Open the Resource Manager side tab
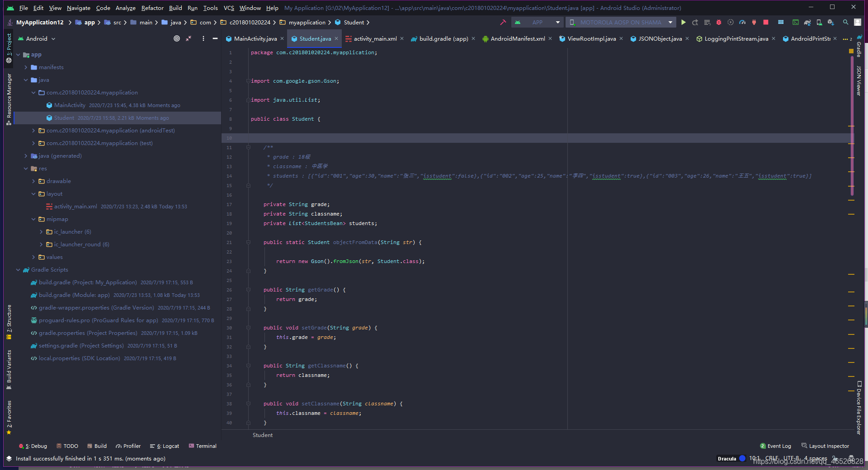The image size is (868, 470). tap(9, 99)
